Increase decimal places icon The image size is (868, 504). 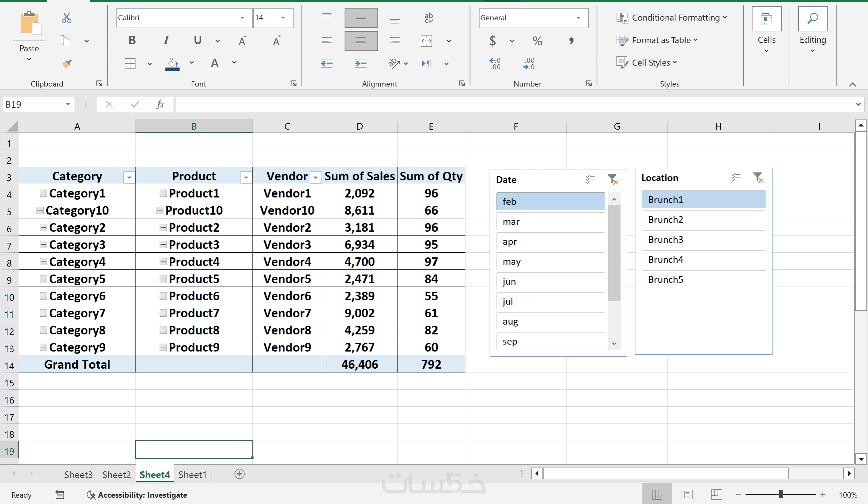click(495, 64)
